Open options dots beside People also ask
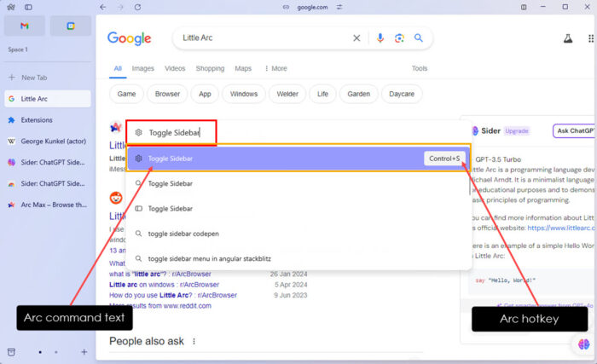 194,341
